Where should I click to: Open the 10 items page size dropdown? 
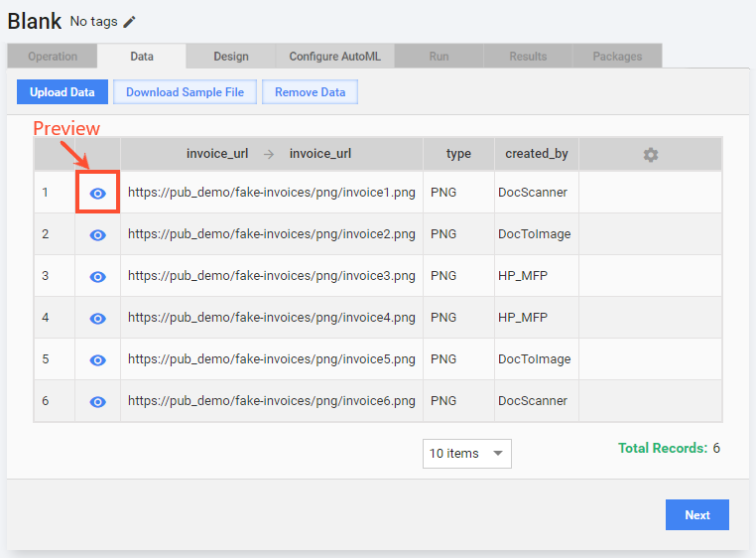pyautogui.click(x=466, y=454)
